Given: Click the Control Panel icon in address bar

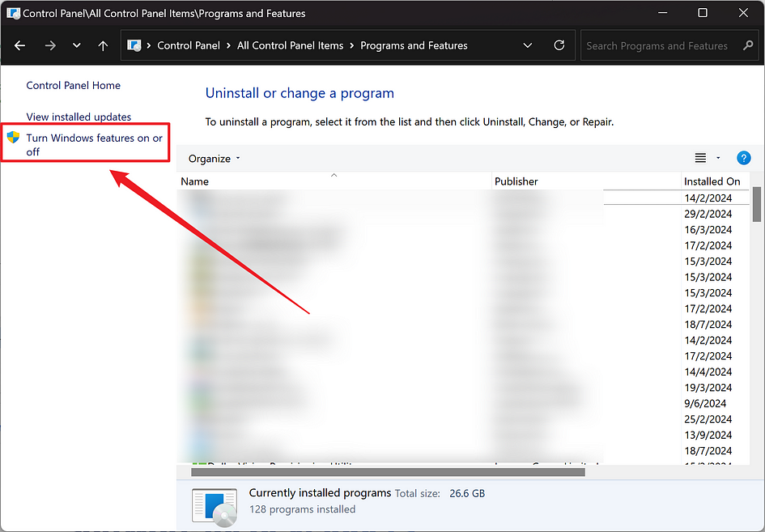Looking at the screenshot, I should click(x=134, y=45).
